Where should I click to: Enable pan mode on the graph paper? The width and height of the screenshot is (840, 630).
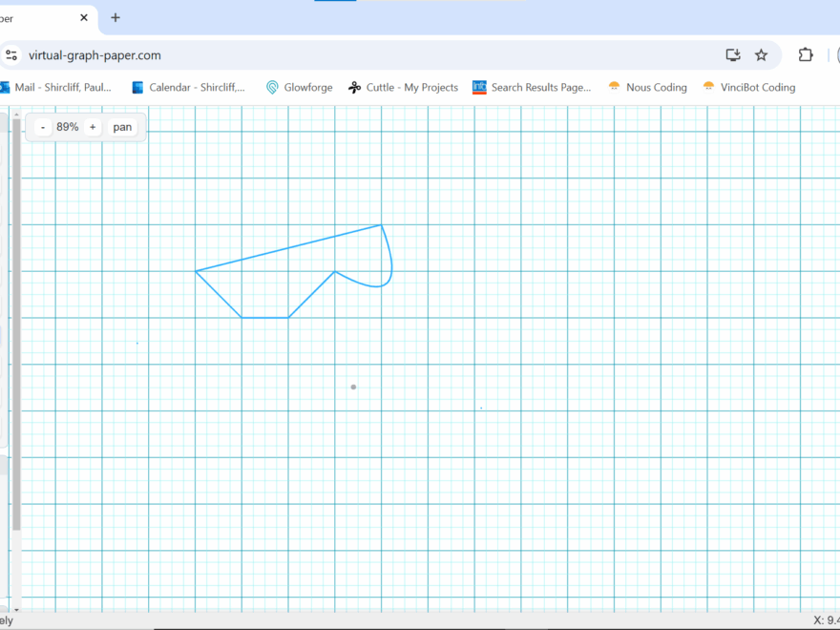click(122, 126)
